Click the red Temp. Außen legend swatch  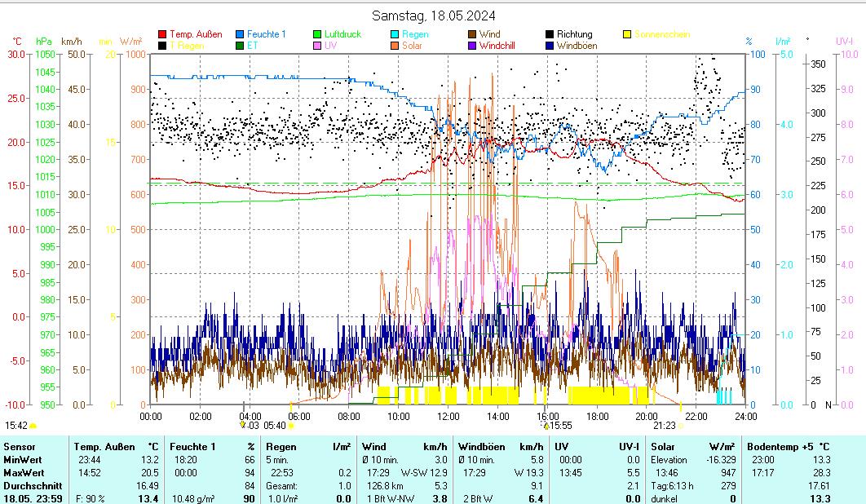click(162, 35)
